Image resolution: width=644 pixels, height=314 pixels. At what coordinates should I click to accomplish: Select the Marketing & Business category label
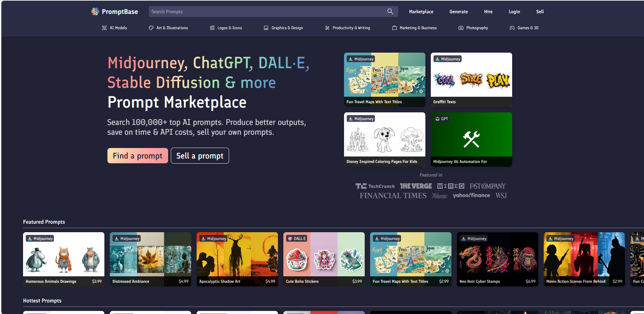click(x=418, y=28)
